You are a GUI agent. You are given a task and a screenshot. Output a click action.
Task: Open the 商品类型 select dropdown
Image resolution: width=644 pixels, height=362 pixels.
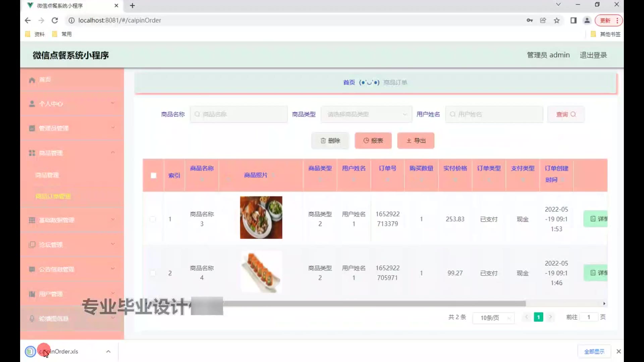(x=366, y=114)
